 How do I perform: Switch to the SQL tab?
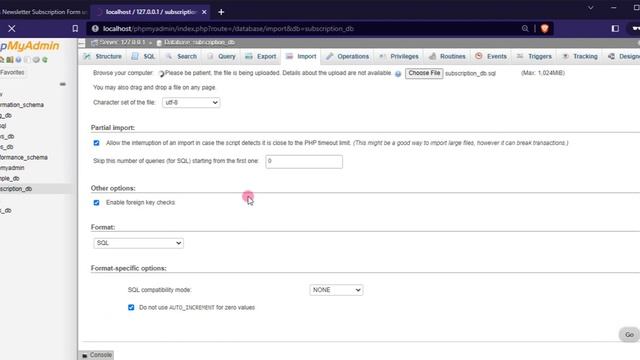click(x=143, y=56)
